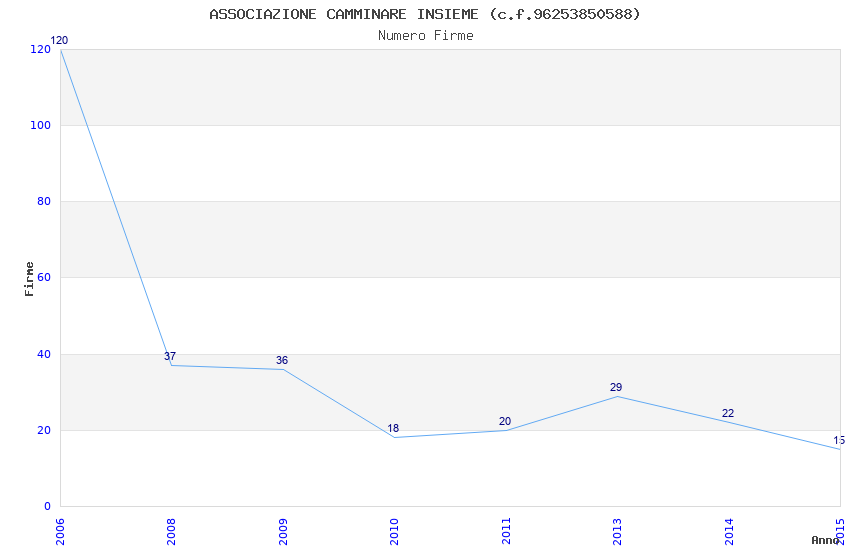Click the y-axis tick value 120
The height and width of the screenshot is (550, 850).
(x=41, y=49)
